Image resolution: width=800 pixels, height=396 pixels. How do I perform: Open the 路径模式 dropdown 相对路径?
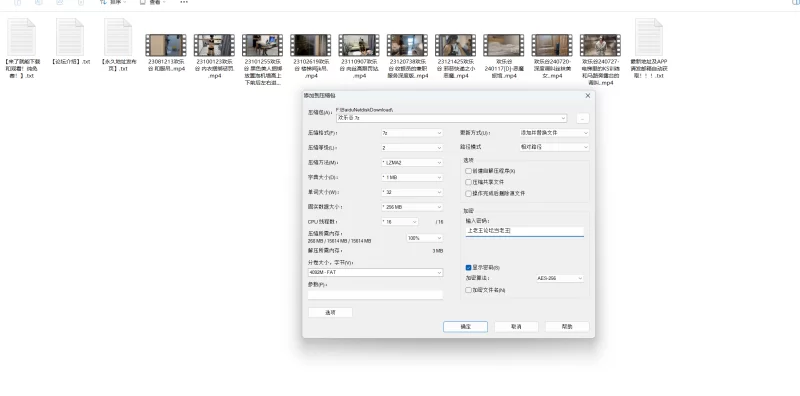(554, 147)
